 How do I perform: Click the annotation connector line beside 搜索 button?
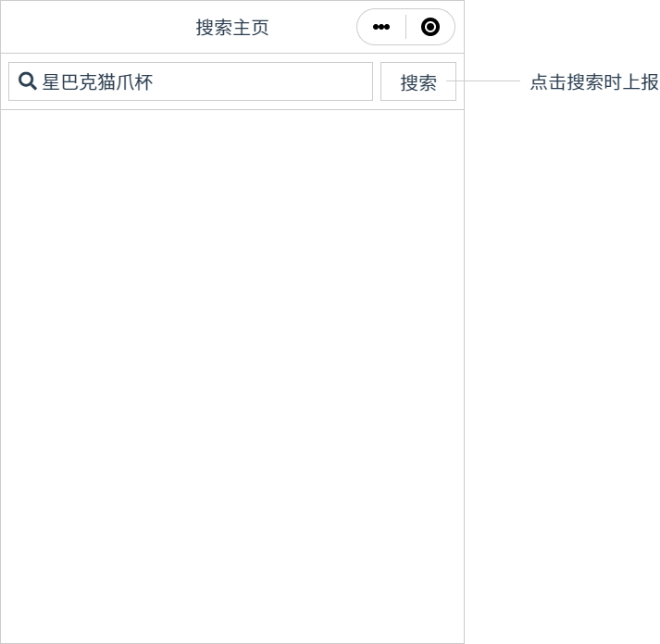pos(486,81)
